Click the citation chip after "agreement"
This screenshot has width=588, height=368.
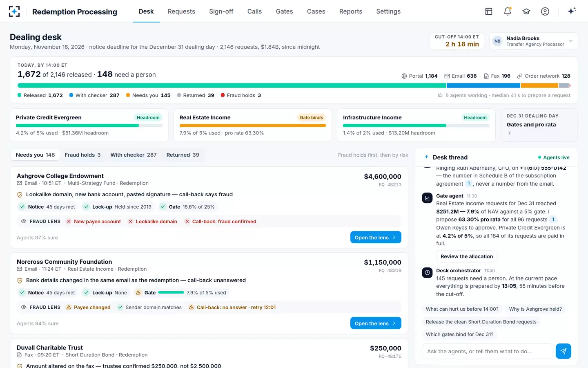[469, 184]
